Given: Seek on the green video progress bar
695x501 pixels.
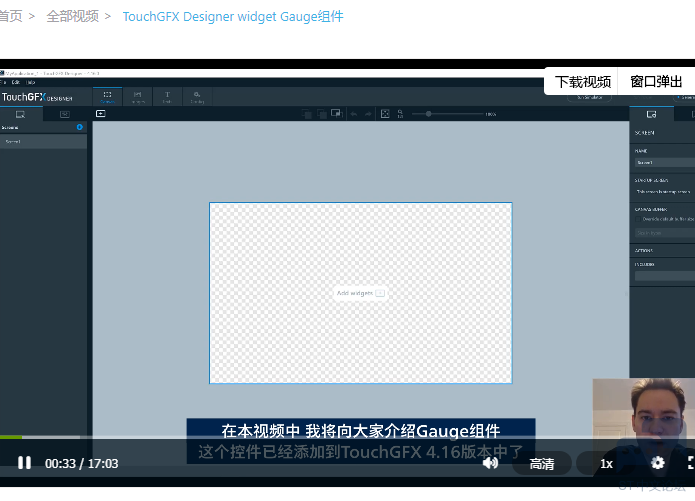Looking at the screenshot, I should click(x=11, y=437).
